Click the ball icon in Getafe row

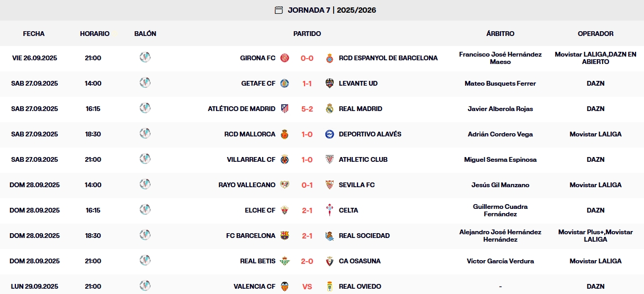point(145,83)
